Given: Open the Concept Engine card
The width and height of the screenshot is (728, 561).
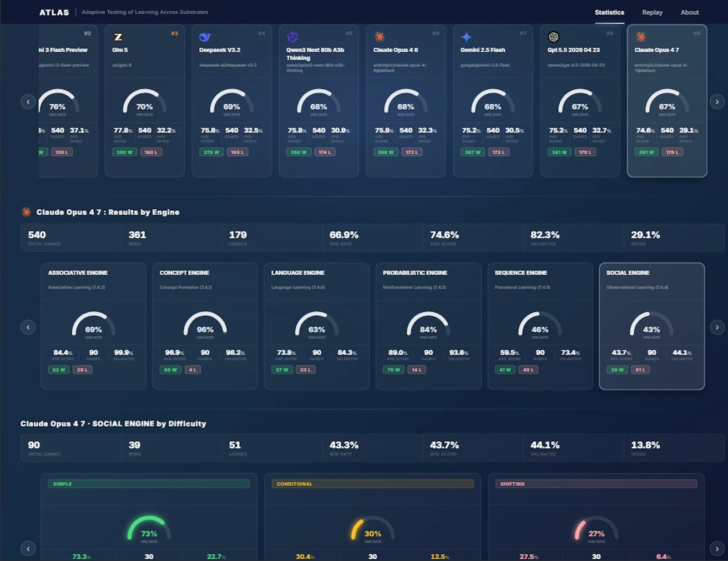Looking at the screenshot, I should [205, 326].
